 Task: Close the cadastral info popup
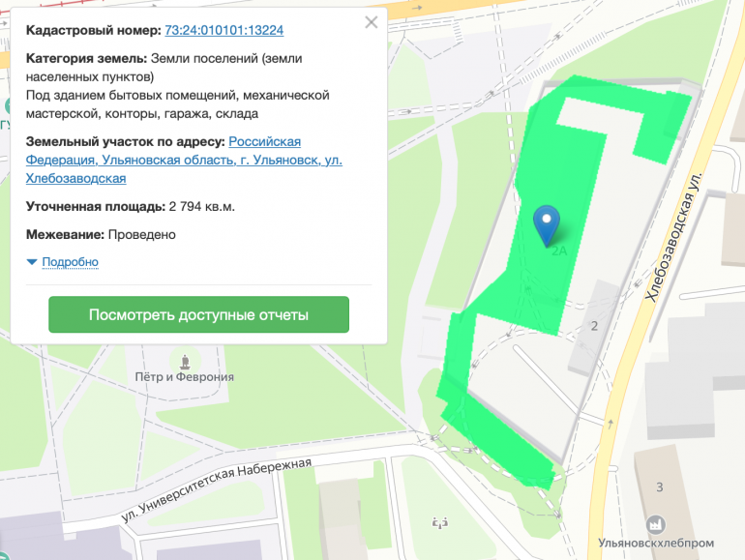point(371,23)
